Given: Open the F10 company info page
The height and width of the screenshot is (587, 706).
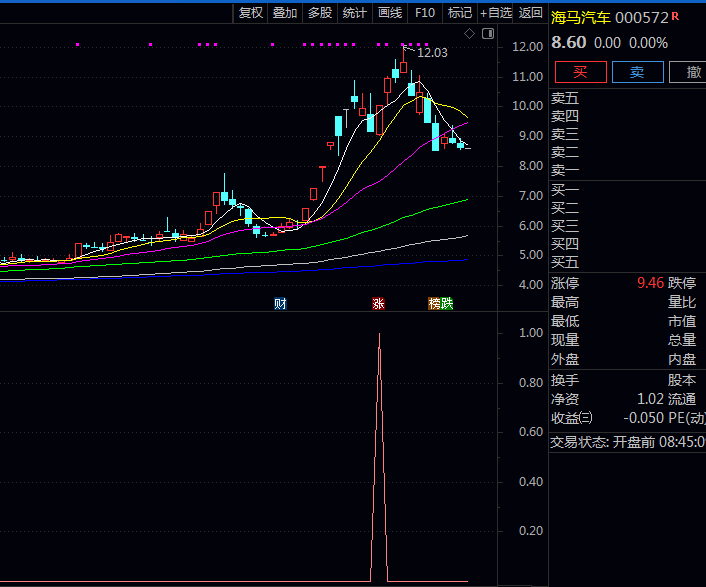Looking at the screenshot, I should (425, 13).
